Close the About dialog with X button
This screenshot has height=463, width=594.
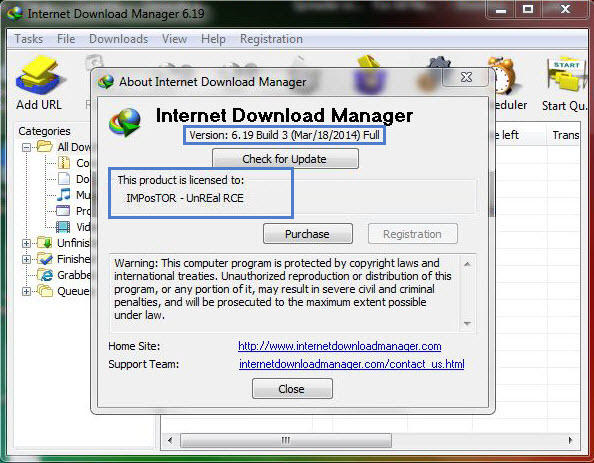tap(466, 77)
